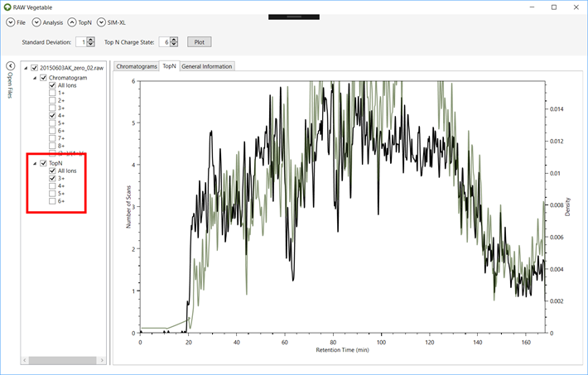Open the SIM-XL menu expander
This screenshot has height=375, width=588.
point(101,22)
